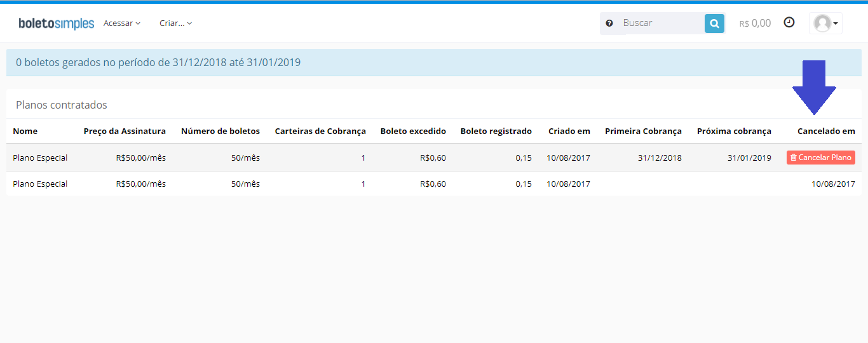The height and width of the screenshot is (343, 868).
Task: Click the 10/08/2017 cancellation date
Action: click(833, 184)
